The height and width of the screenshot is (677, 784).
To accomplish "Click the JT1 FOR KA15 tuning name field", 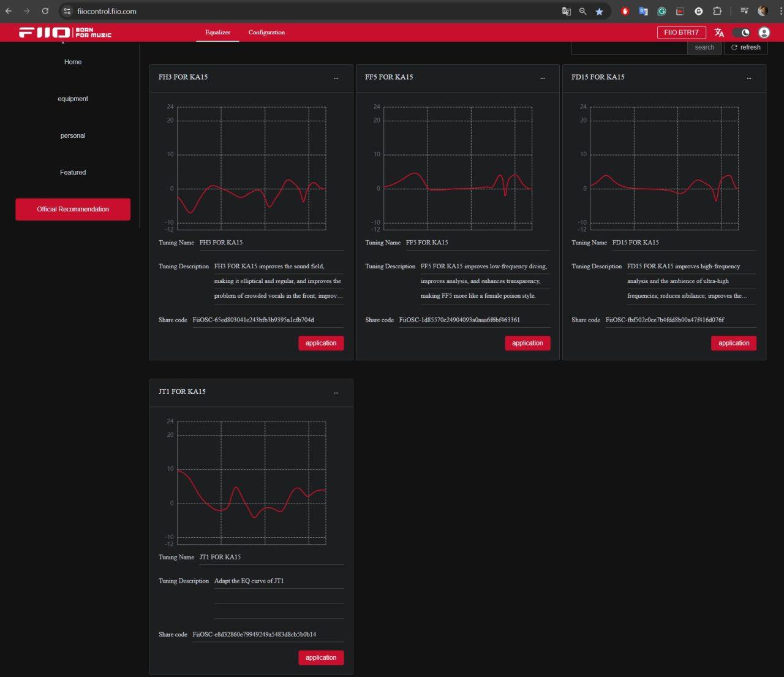I will (x=271, y=557).
